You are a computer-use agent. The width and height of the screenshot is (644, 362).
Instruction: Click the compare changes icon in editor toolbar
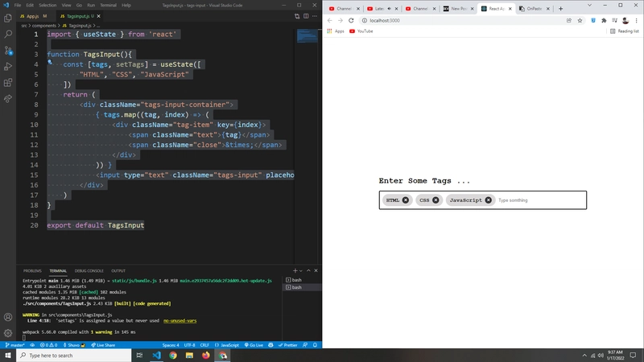coord(297,16)
